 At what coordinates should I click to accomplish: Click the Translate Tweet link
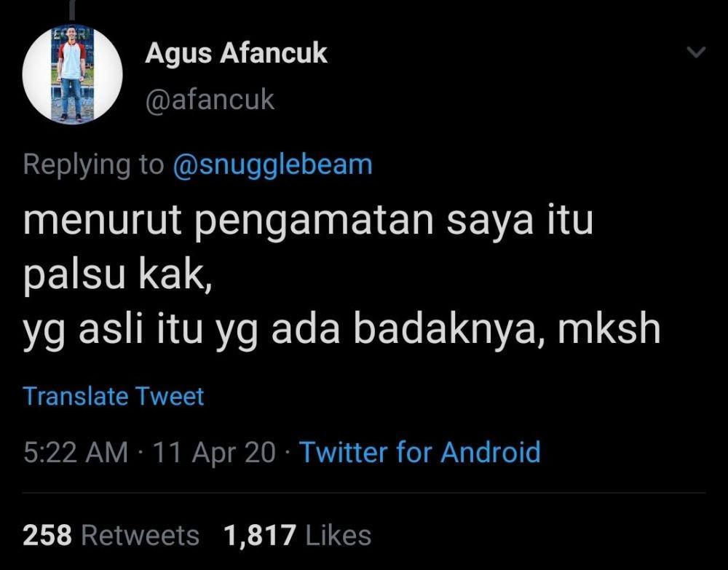coord(114,397)
